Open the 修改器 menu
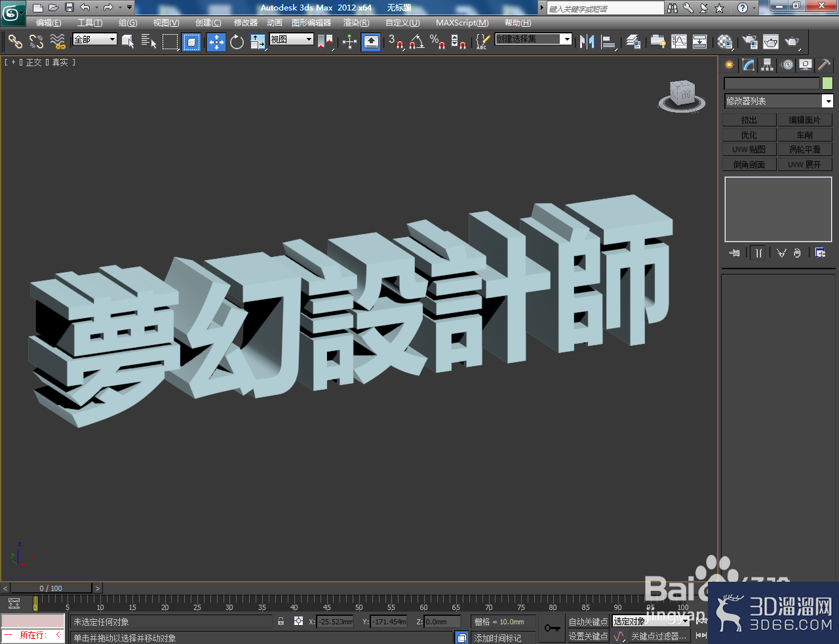Viewport: 839px width, 644px height. [x=246, y=23]
